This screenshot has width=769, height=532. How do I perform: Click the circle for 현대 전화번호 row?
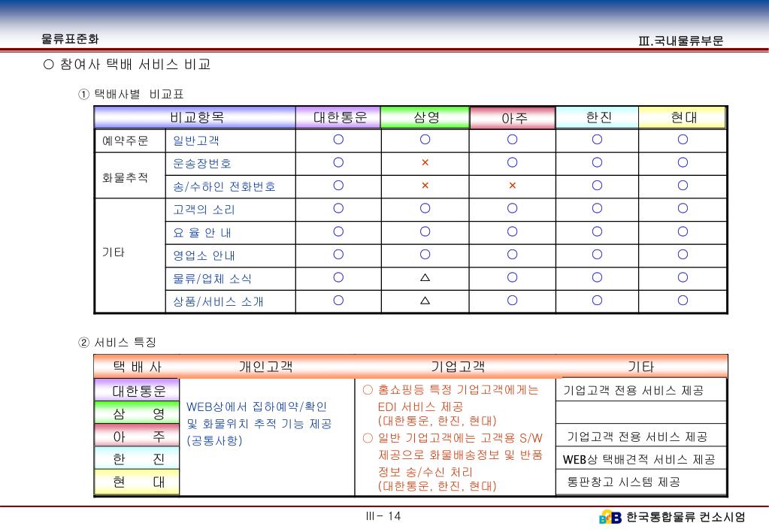click(x=683, y=186)
